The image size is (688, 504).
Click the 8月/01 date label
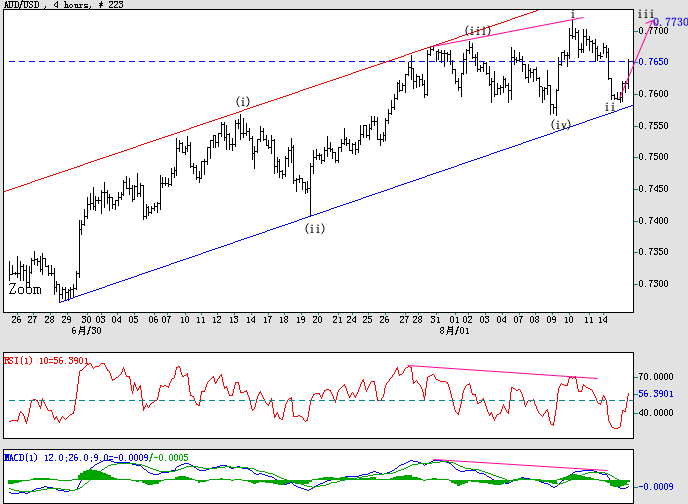455,331
